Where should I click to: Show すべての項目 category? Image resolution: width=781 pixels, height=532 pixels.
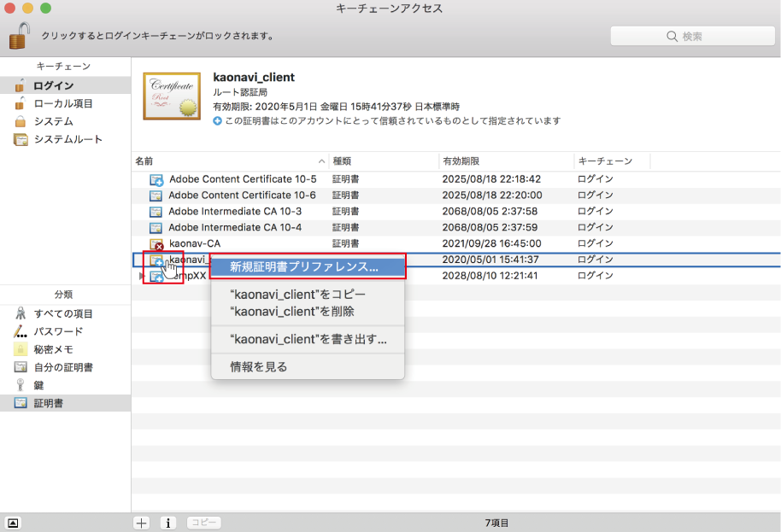pyautogui.click(x=65, y=313)
